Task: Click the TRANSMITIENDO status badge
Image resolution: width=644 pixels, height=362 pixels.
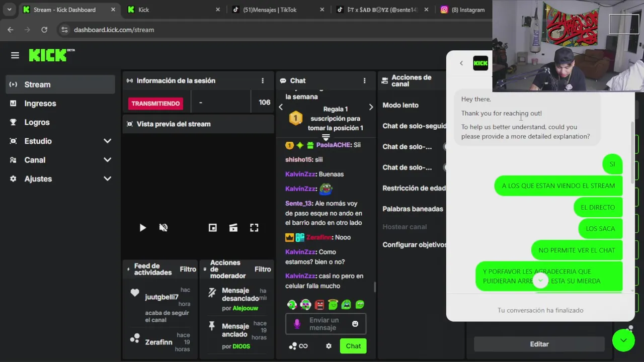Action: click(x=155, y=103)
